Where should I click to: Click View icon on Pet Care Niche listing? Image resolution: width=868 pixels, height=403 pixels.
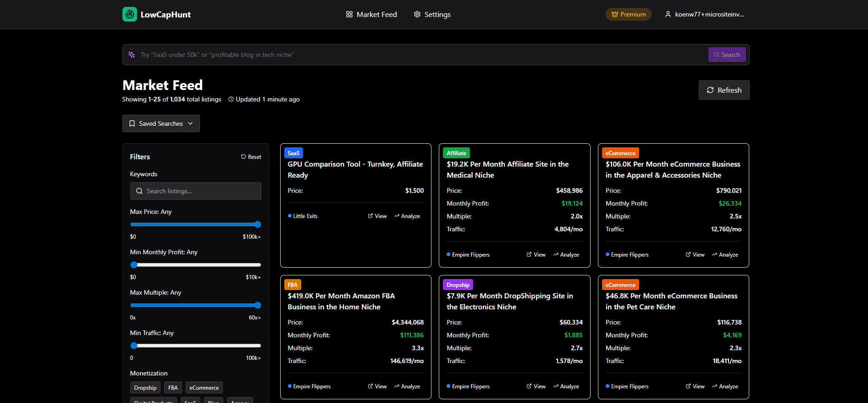[688, 386]
